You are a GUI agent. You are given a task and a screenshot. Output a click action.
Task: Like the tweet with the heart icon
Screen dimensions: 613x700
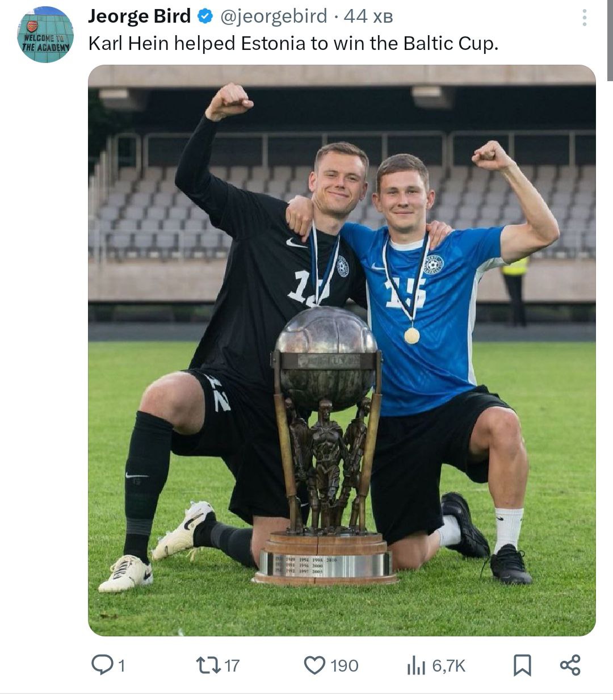(315, 665)
